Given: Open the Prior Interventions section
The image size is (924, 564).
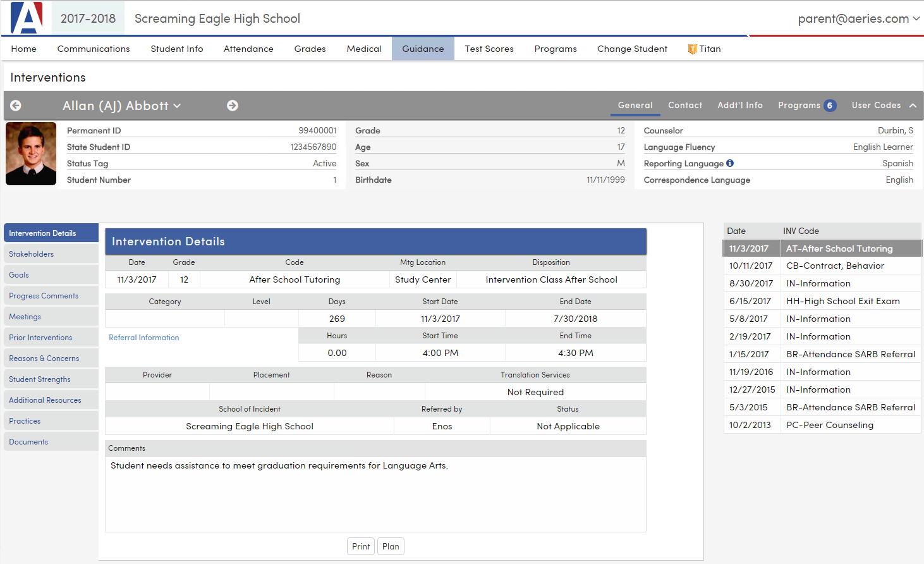Looking at the screenshot, I should (x=51, y=337).
